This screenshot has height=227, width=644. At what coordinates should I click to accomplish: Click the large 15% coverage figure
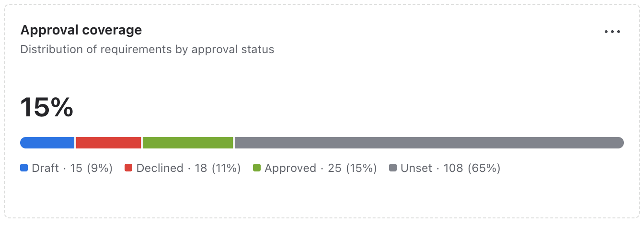[46, 107]
